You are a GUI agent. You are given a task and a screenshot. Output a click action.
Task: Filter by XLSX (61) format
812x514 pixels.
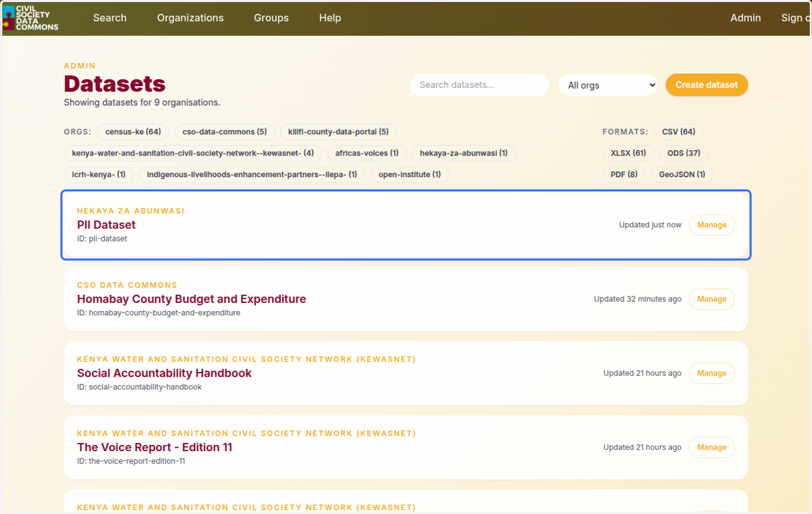(x=629, y=154)
